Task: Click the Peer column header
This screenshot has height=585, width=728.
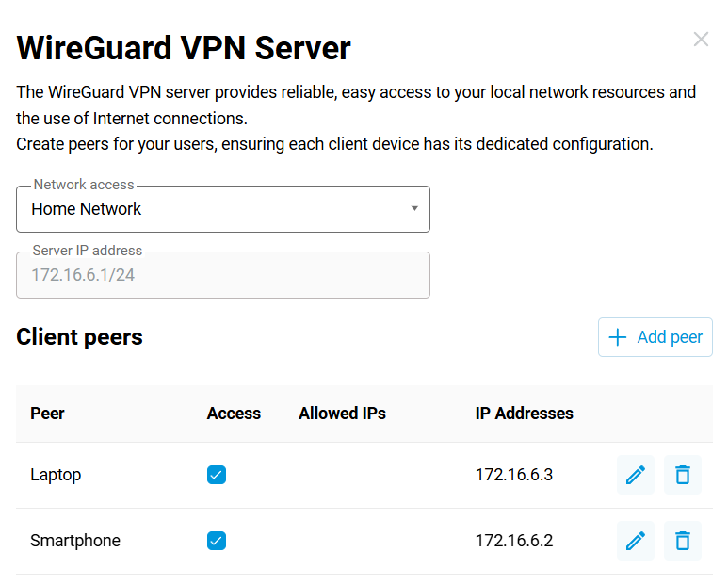Action: [47, 413]
